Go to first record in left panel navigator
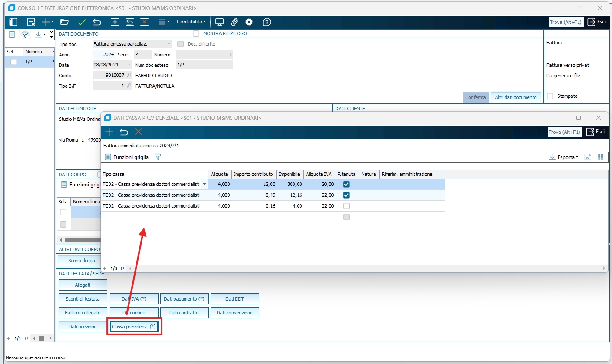612x364 pixels. 9,338
